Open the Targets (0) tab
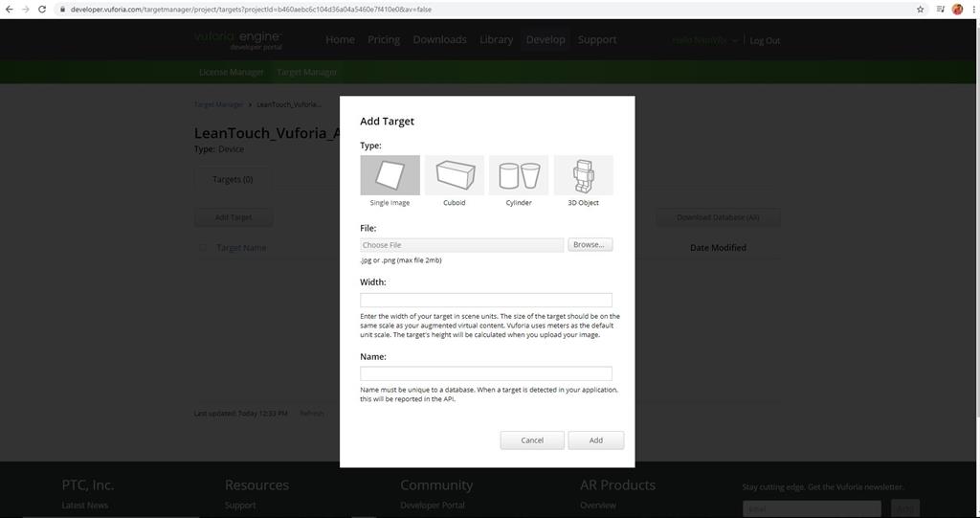The image size is (980, 518). point(233,180)
